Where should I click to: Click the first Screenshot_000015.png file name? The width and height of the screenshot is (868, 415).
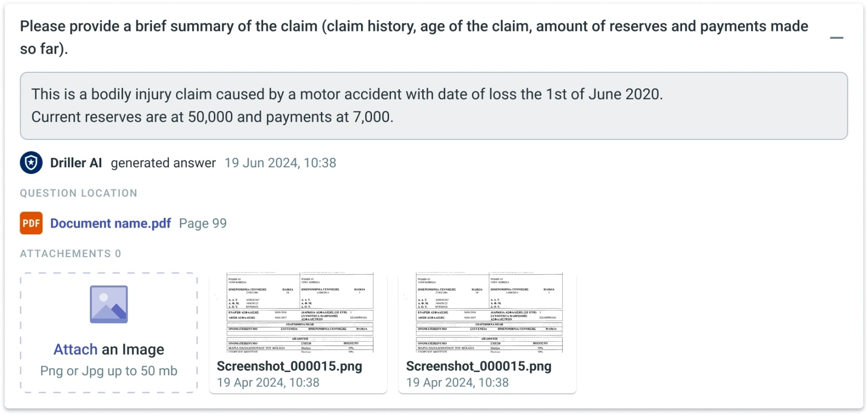(x=289, y=366)
